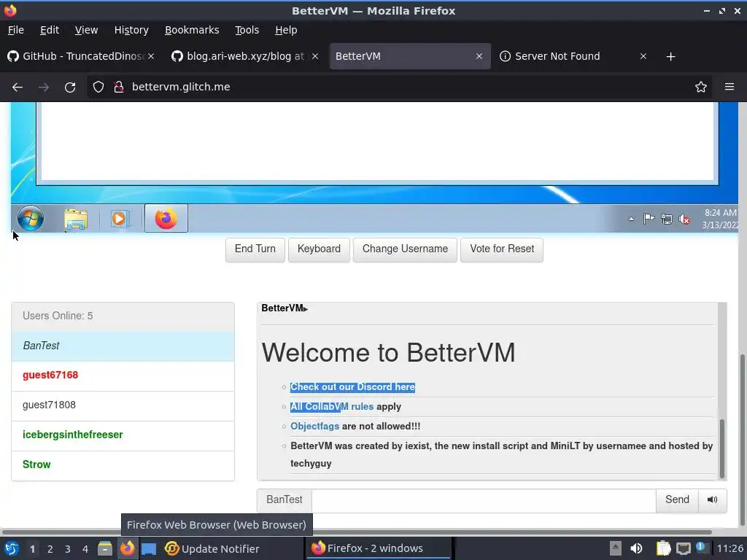The width and height of the screenshot is (747, 560).
Task: Click the End Turn button
Action: (x=255, y=249)
